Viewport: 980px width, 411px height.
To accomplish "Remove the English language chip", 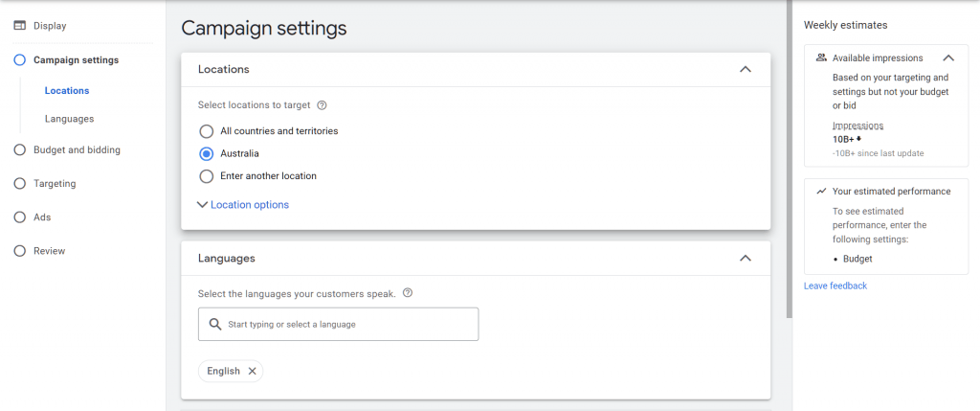I will 252,372.
